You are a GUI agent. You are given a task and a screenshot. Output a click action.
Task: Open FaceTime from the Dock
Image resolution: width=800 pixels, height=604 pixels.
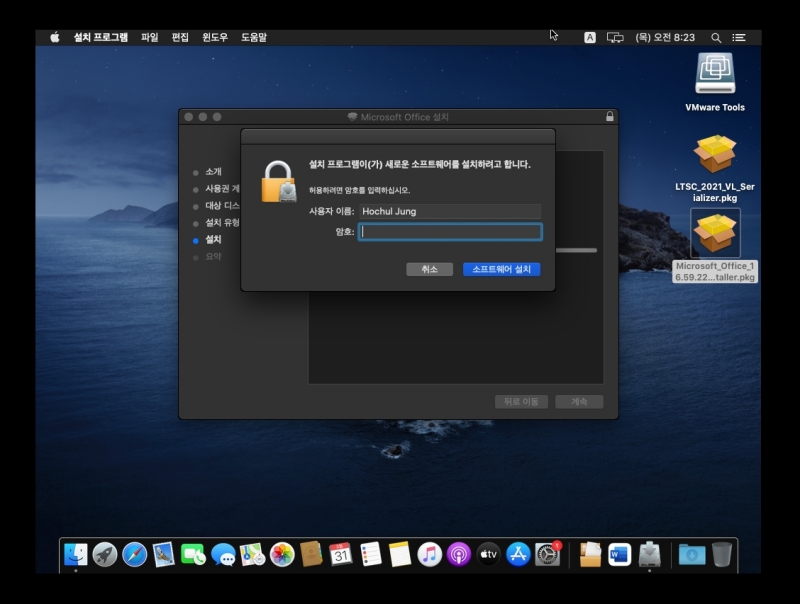[193, 555]
